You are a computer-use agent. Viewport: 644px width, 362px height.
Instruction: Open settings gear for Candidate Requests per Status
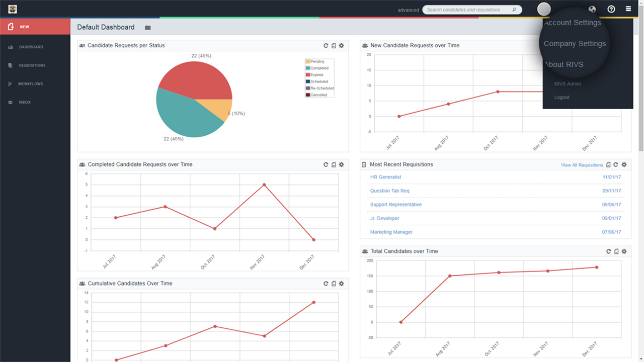click(342, 46)
